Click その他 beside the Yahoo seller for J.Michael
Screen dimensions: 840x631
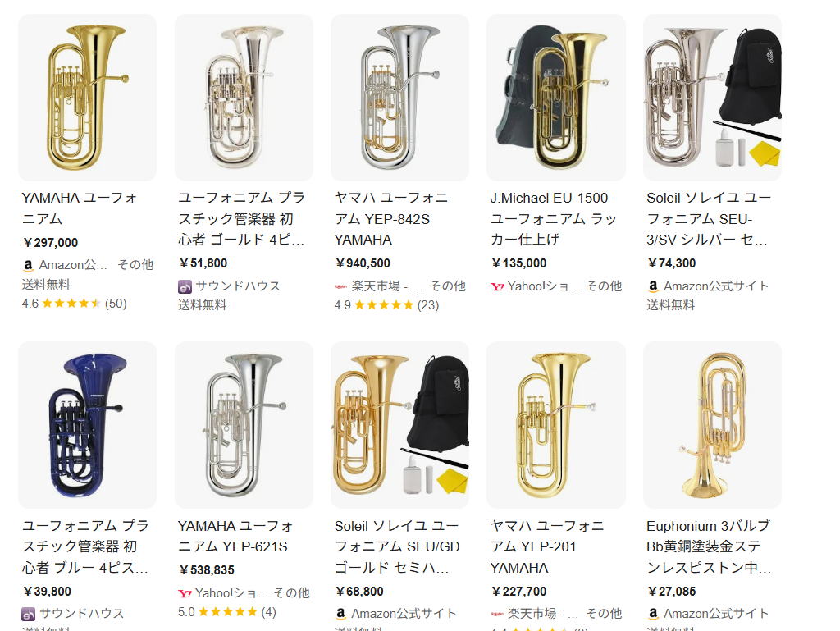pos(604,286)
